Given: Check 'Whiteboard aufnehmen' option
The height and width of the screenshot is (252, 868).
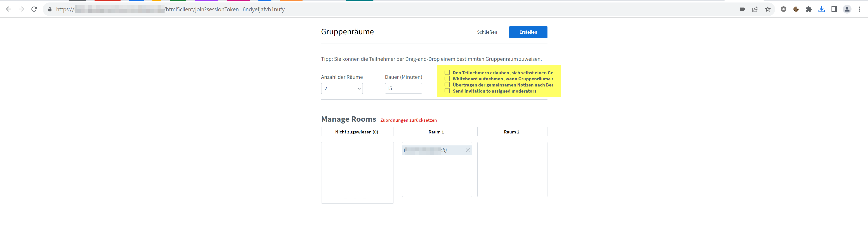Looking at the screenshot, I should [x=447, y=78].
